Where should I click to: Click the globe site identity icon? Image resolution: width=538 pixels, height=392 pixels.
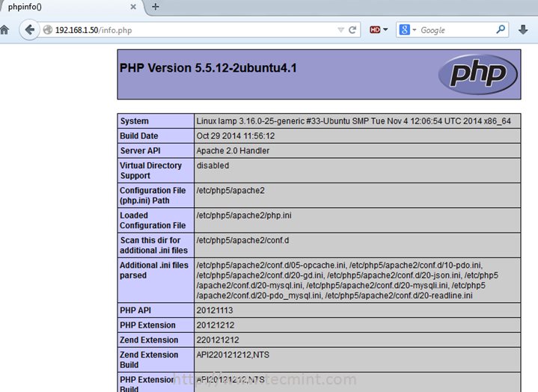48,30
